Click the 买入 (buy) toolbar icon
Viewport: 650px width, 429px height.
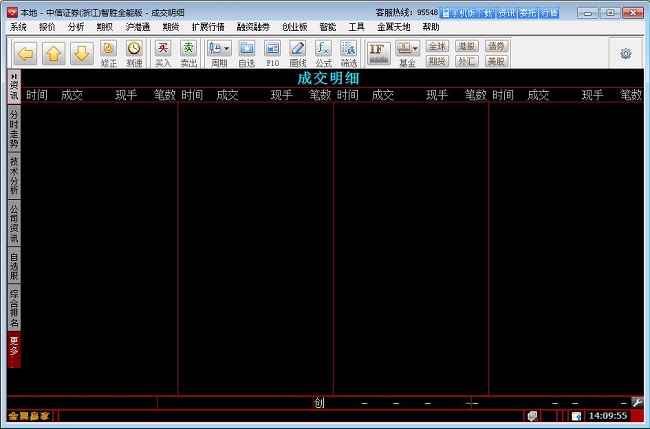pos(163,52)
